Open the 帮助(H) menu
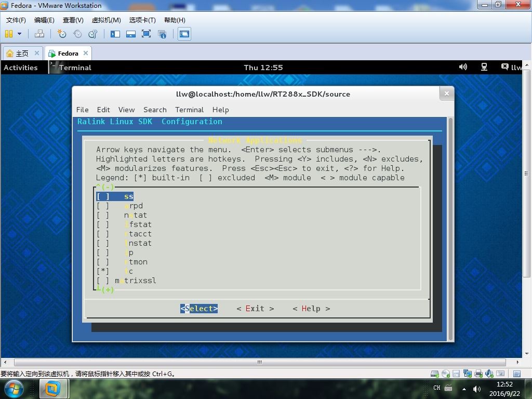The image size is (532, 399). point(175,20)
